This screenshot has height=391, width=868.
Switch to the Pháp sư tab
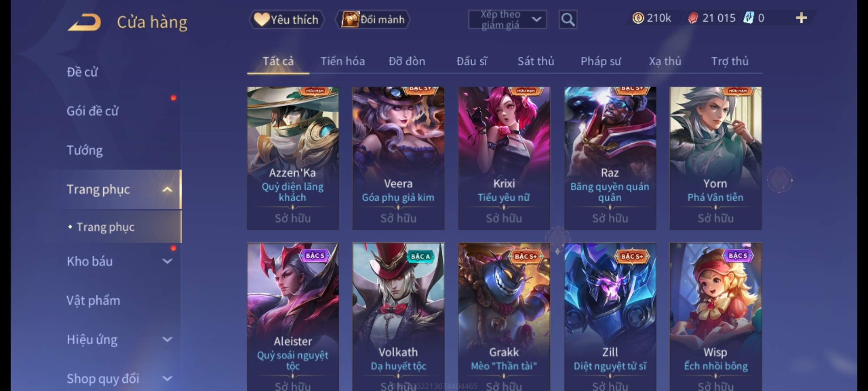click(601, 61)
